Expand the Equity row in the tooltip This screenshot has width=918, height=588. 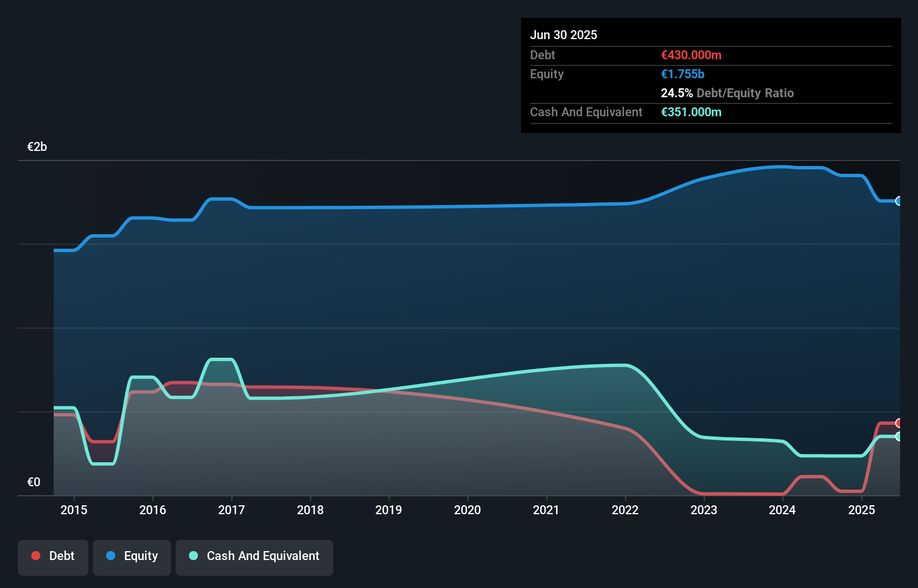point(547,74)
